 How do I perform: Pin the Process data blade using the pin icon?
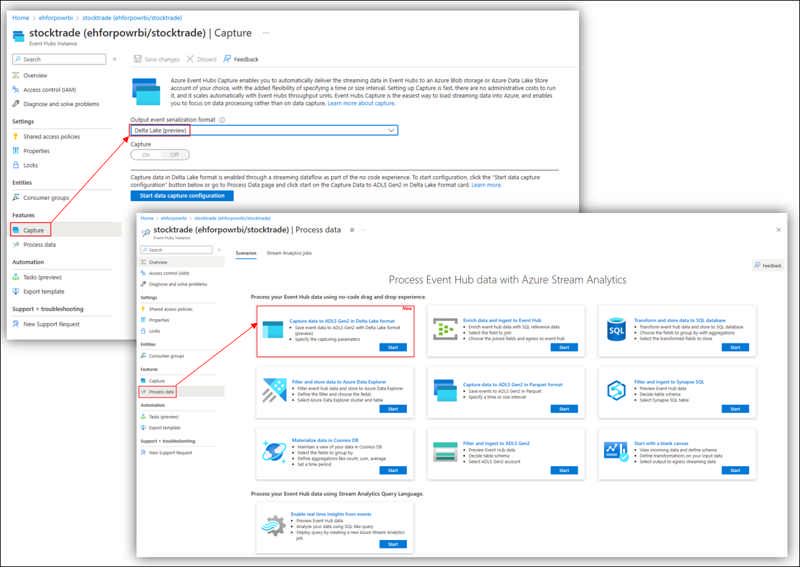click(352, 230)
